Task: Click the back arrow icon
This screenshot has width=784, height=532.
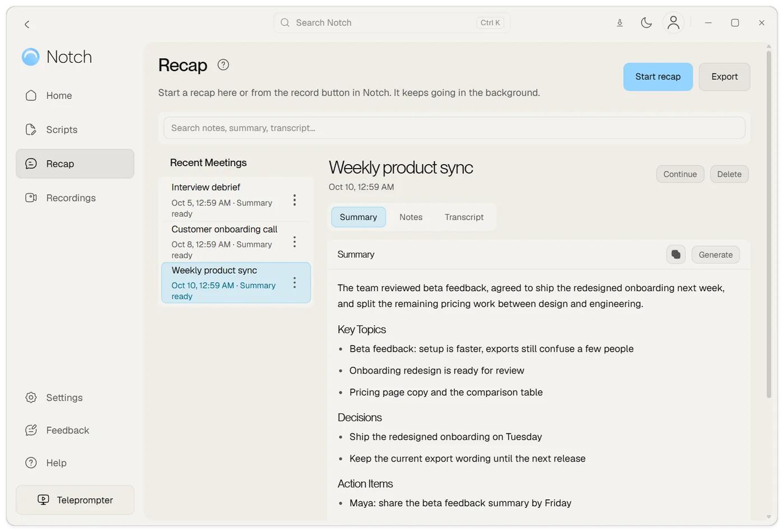Action: click(x=27, y=24)
